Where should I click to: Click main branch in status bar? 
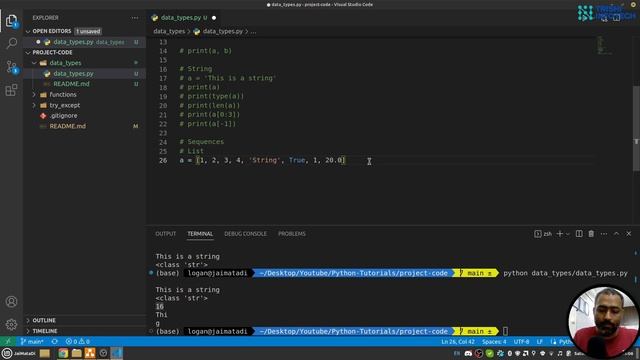point(32,341)
